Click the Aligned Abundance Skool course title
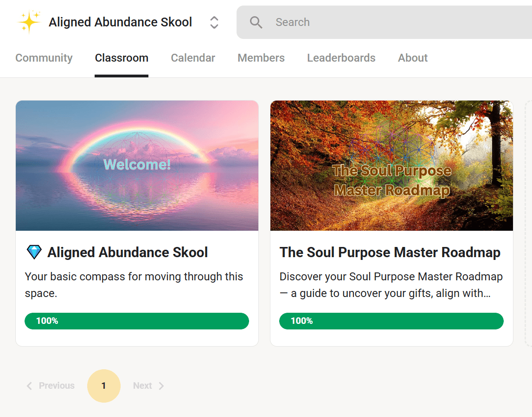The image size is (532, 417). point(128,253)
